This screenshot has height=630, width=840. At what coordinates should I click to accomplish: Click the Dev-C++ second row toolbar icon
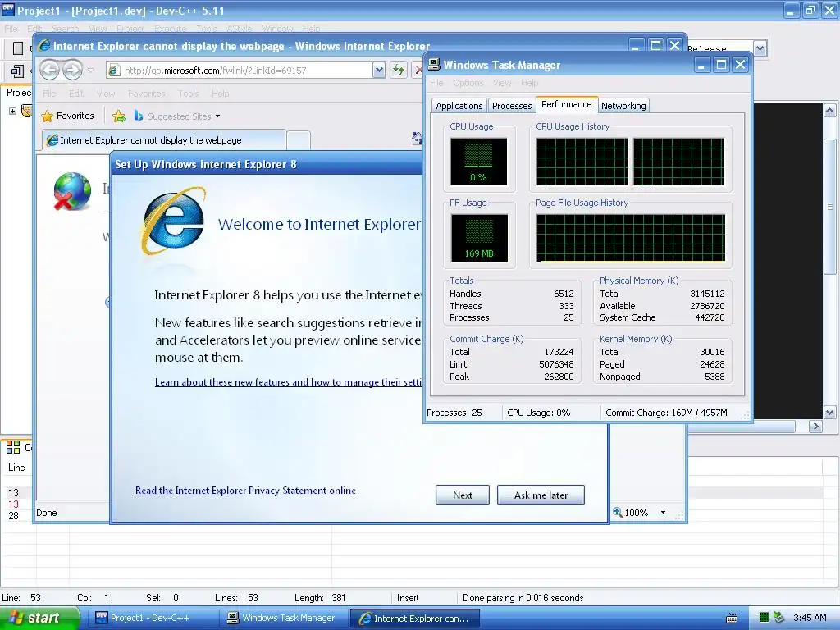17,71
